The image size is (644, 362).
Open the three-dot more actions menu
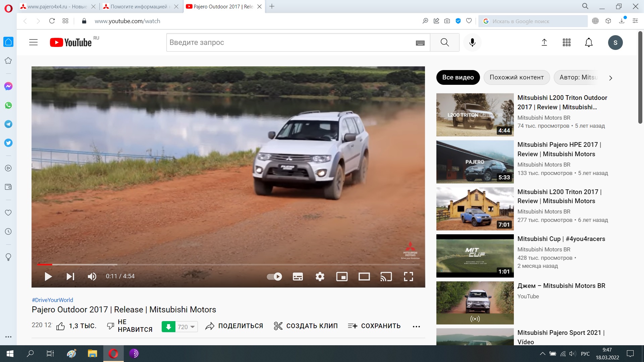pos(416,327)
